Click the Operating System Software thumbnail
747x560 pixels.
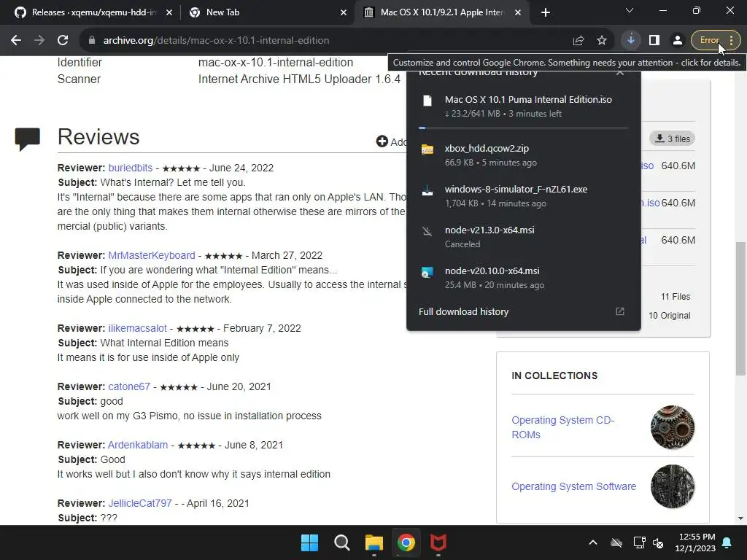point(672,486)
